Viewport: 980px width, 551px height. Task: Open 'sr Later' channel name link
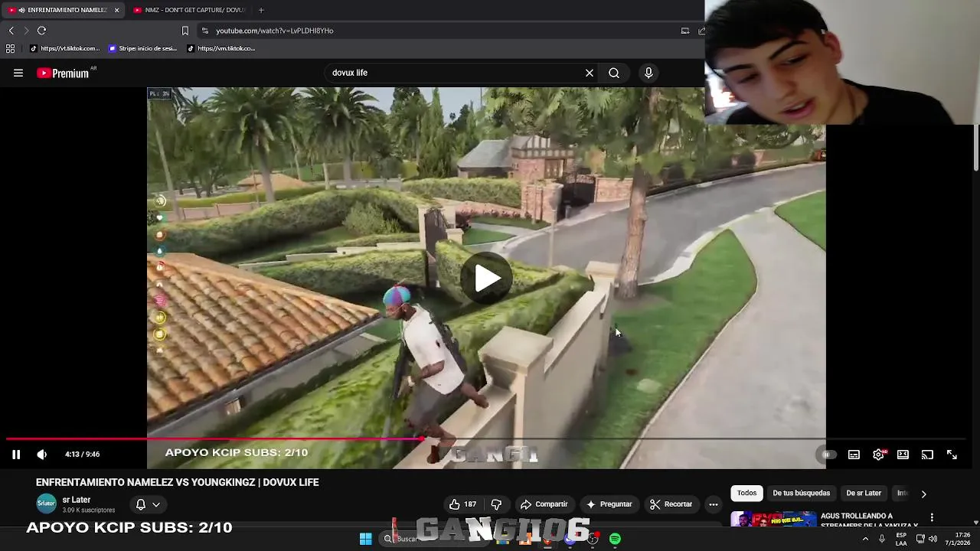tap(77, 500)
